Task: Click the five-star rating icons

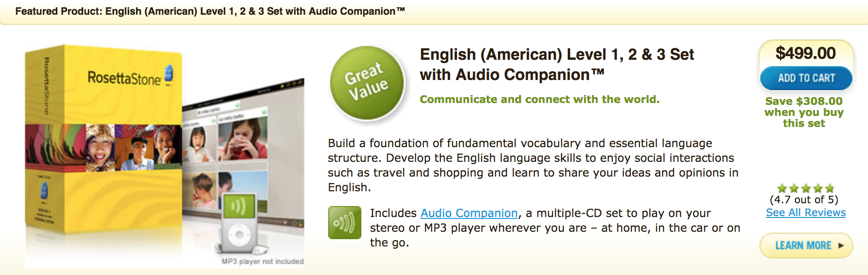Action: coord(805,188)
